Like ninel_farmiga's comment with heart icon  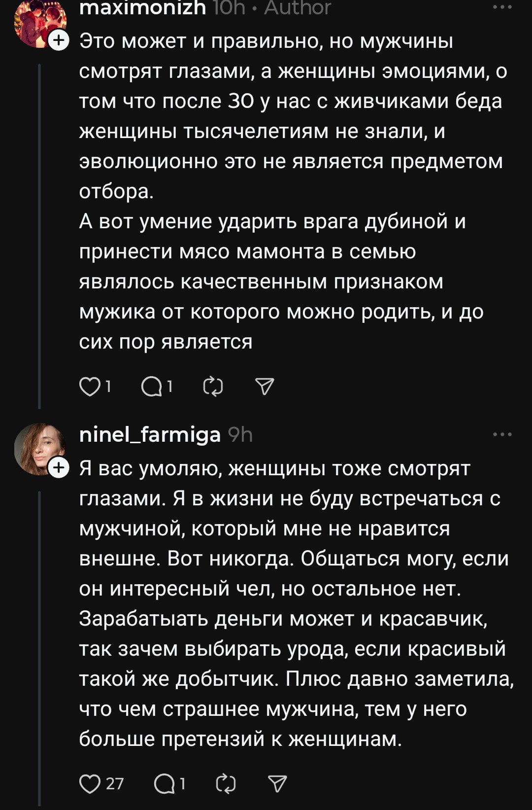90,783
